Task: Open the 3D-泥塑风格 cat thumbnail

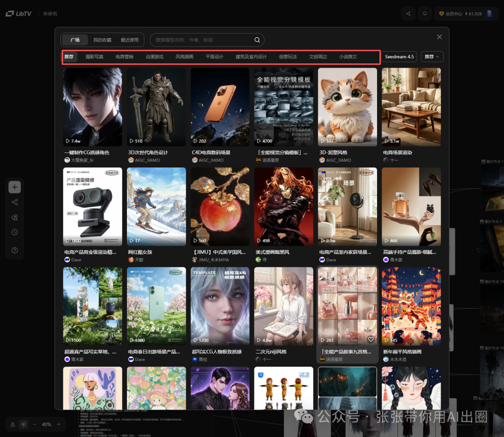Action: pos(347,107)
